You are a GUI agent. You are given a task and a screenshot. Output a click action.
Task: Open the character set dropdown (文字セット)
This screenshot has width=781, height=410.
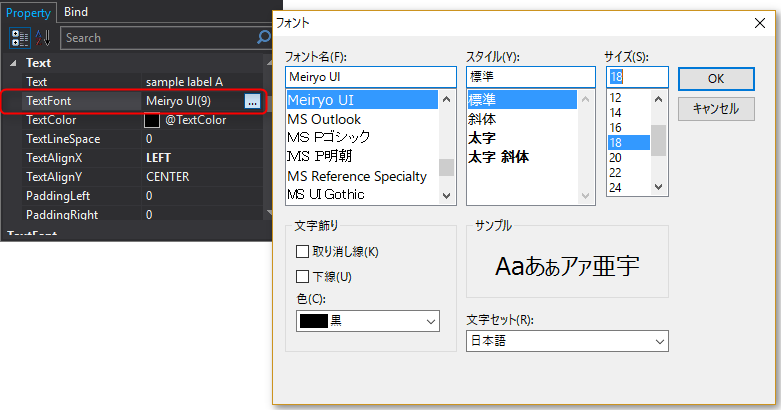[566, 341]
